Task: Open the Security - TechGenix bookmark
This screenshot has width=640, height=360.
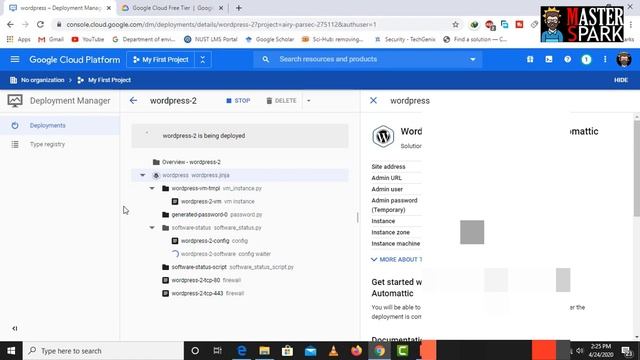Action: point(405,39)
